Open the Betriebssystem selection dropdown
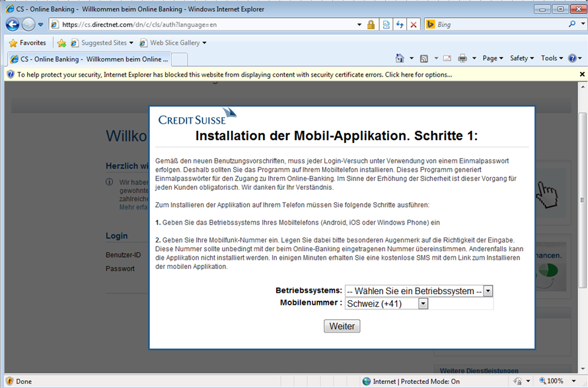The width and height of the screenshot is (588, 388). coord(418,291)
